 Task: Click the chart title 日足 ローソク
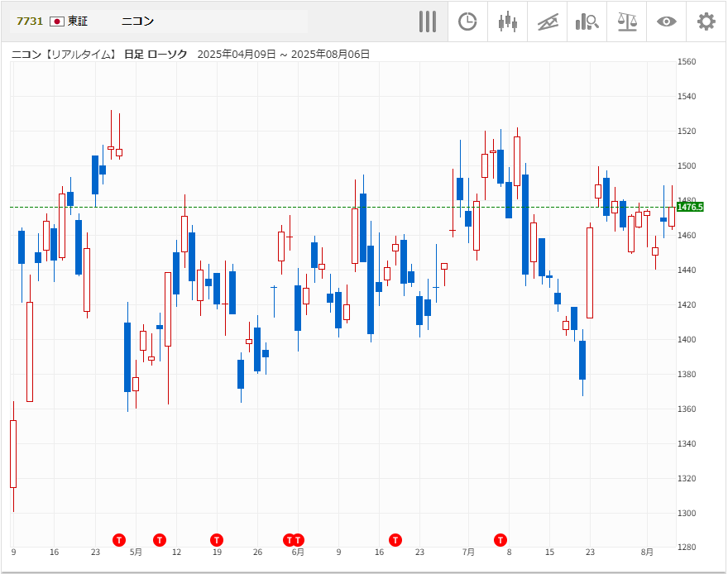tap(156, 55)
